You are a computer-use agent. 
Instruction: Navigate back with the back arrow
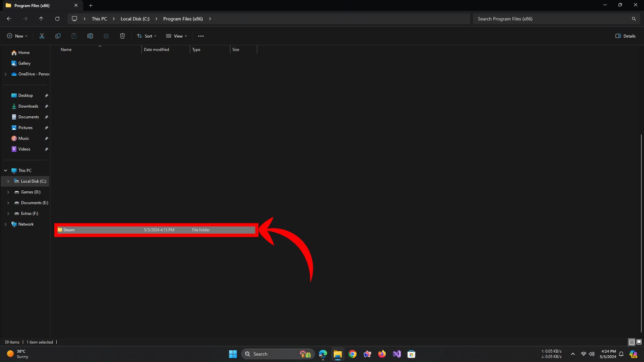point(9,19)
